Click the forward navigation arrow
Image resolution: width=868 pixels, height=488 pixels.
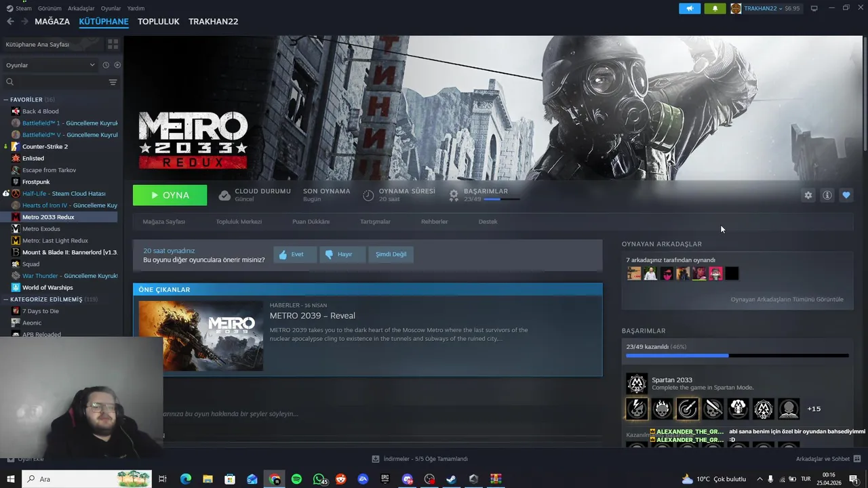(24, 22)
